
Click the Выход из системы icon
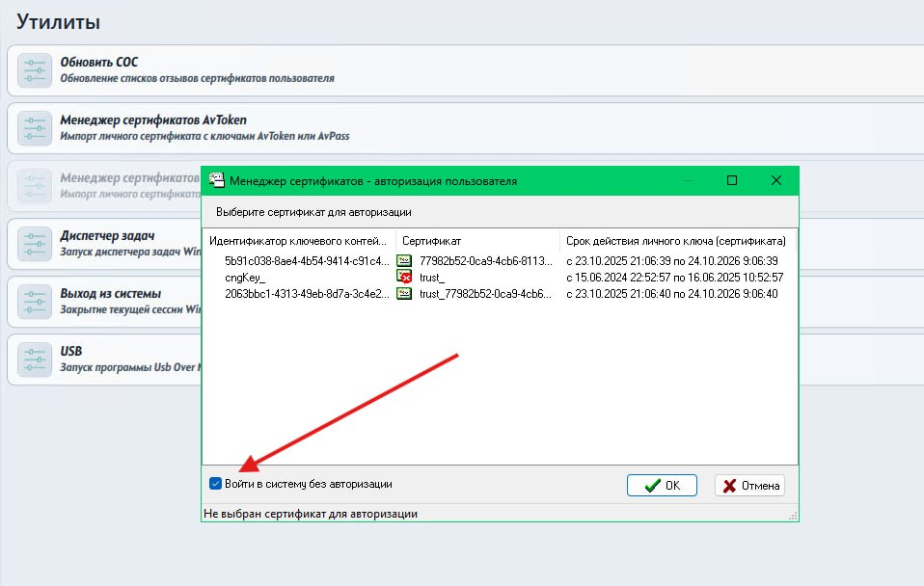tap(34, 301)
